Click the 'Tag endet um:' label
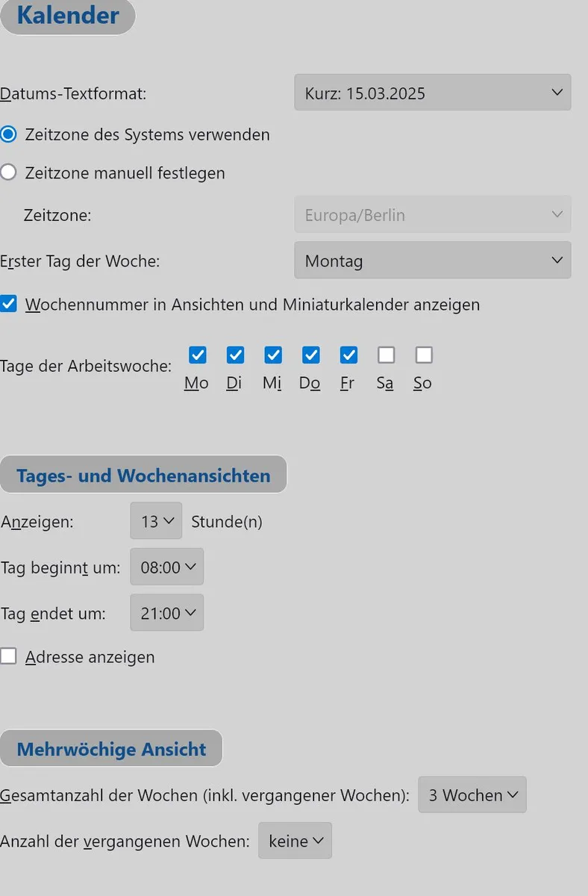588x896 pixels. 53,614
